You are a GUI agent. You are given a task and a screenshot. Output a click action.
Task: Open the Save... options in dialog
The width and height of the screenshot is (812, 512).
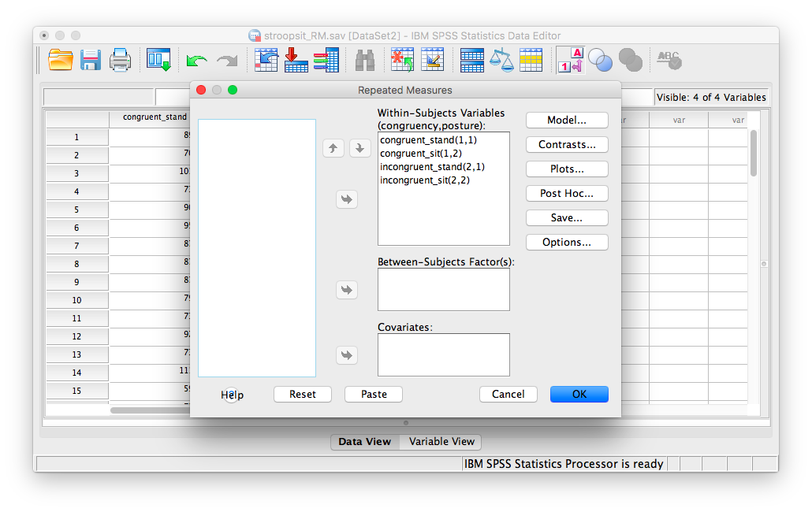pyautogui.click(x=567, y=217)
